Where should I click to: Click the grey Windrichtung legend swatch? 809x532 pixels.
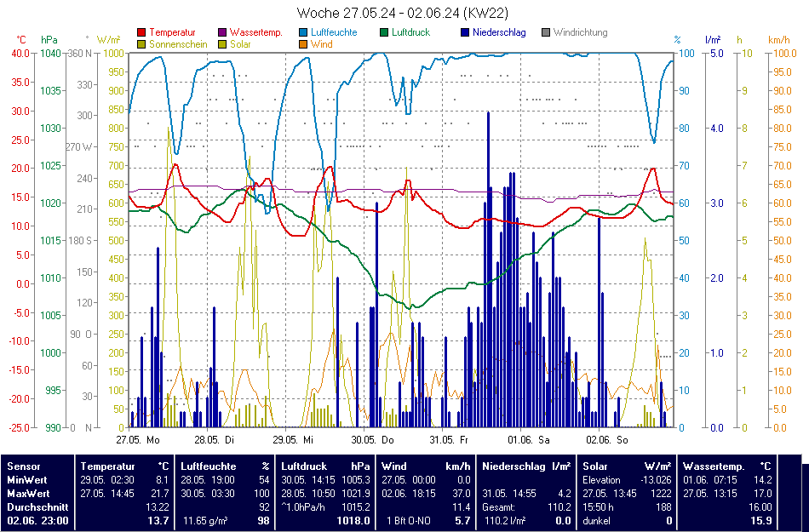click(x=546, y=32)
